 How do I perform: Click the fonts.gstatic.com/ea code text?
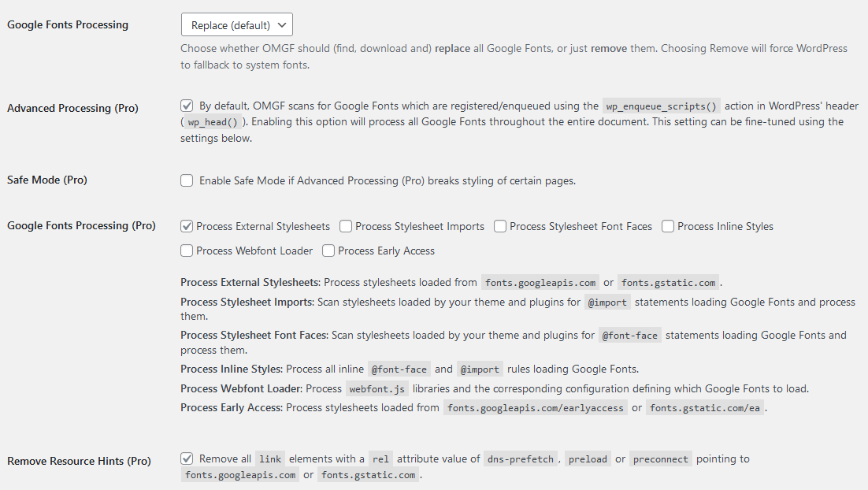coord(705,408)
